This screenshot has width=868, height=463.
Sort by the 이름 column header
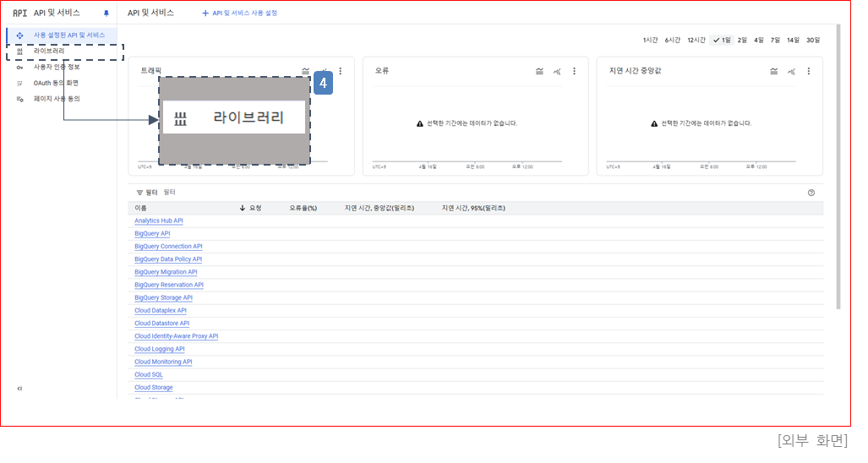pyautogui.click(x=140, y=208)
